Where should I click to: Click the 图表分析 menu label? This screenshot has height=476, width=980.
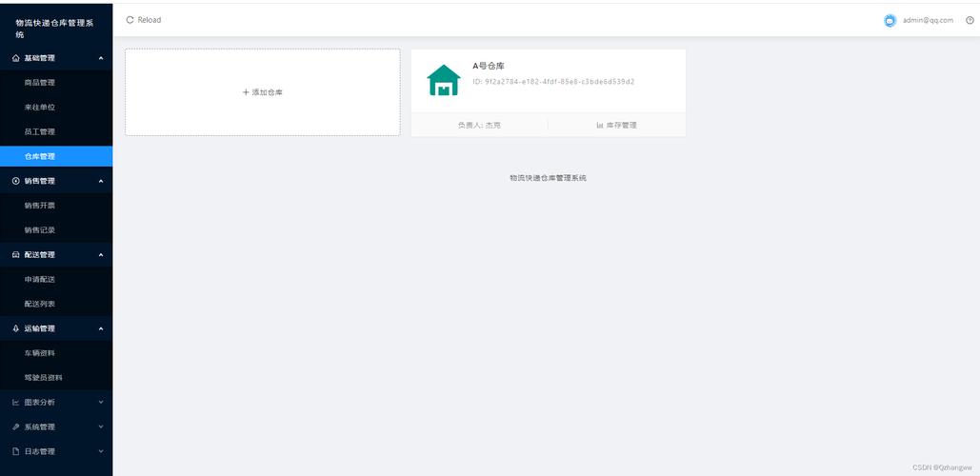tap(39, 403)
